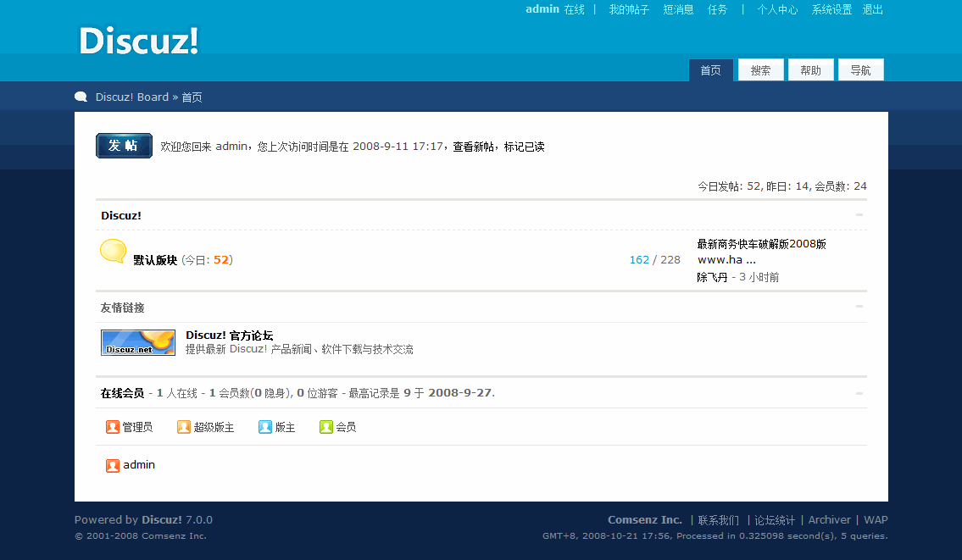Image resolution: width=962 pixels, height=560 pixels.
Task: Open the 搜索 search tab
Action: 760,70
